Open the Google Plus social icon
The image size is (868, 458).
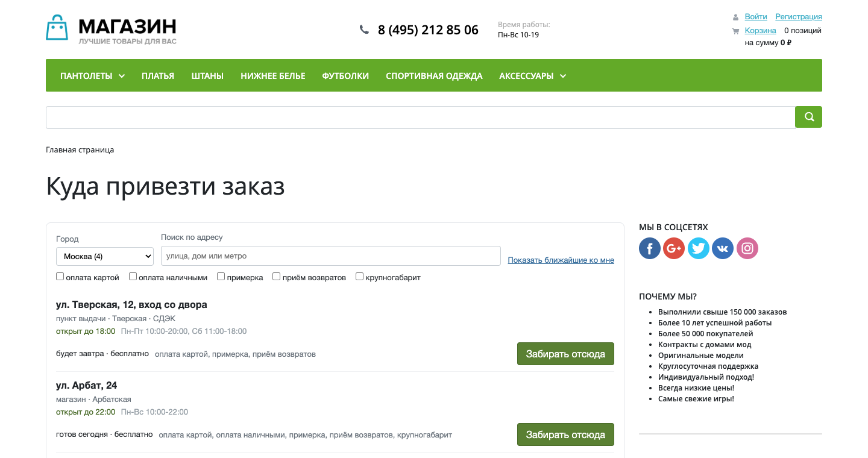(x=674, y=248)
